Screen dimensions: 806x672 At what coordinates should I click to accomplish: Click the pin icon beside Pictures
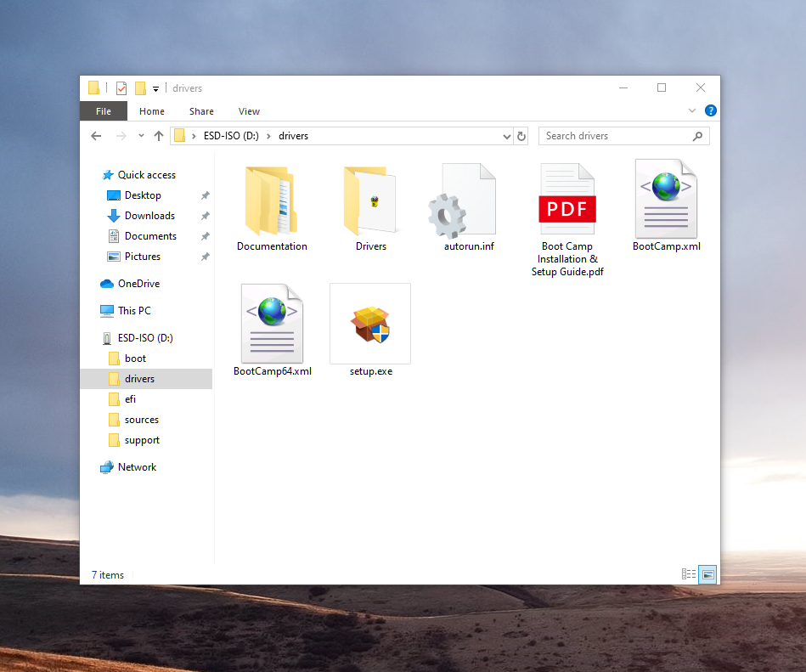point(205,257)
